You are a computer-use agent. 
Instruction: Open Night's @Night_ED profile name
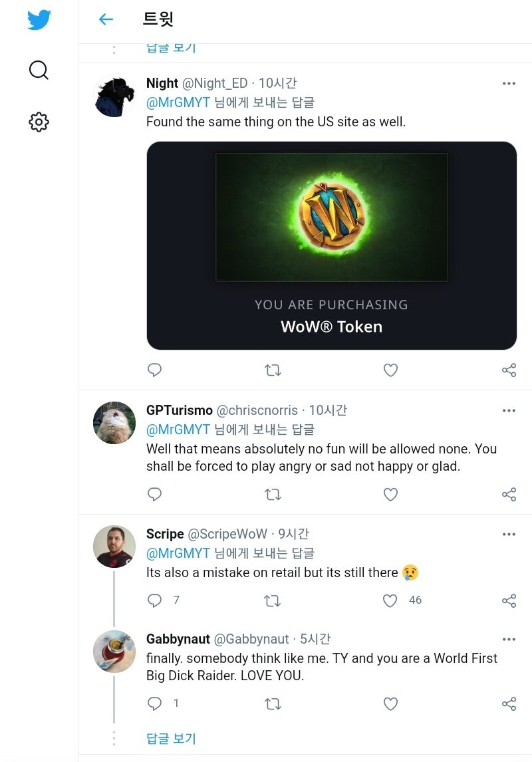point(215,83)
